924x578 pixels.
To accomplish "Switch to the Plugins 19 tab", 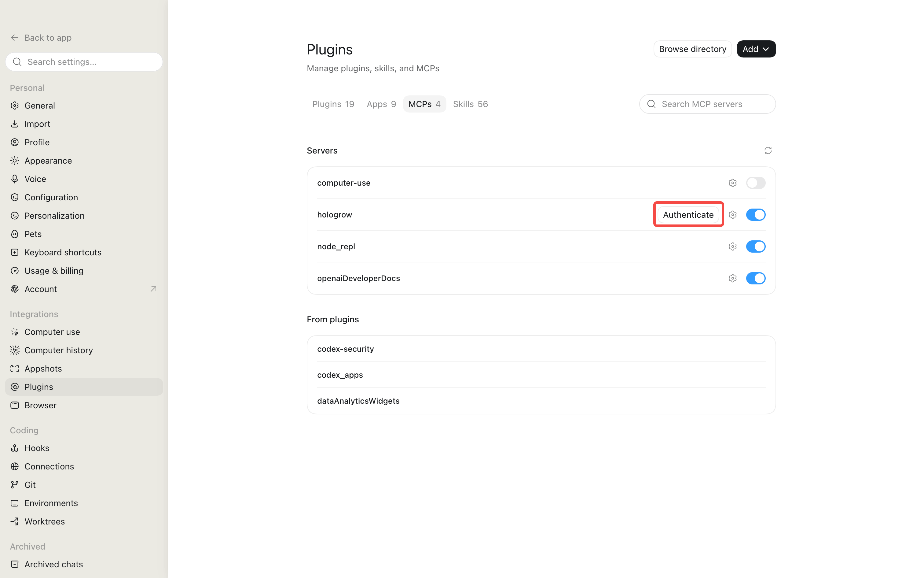I will click(333, 104).
